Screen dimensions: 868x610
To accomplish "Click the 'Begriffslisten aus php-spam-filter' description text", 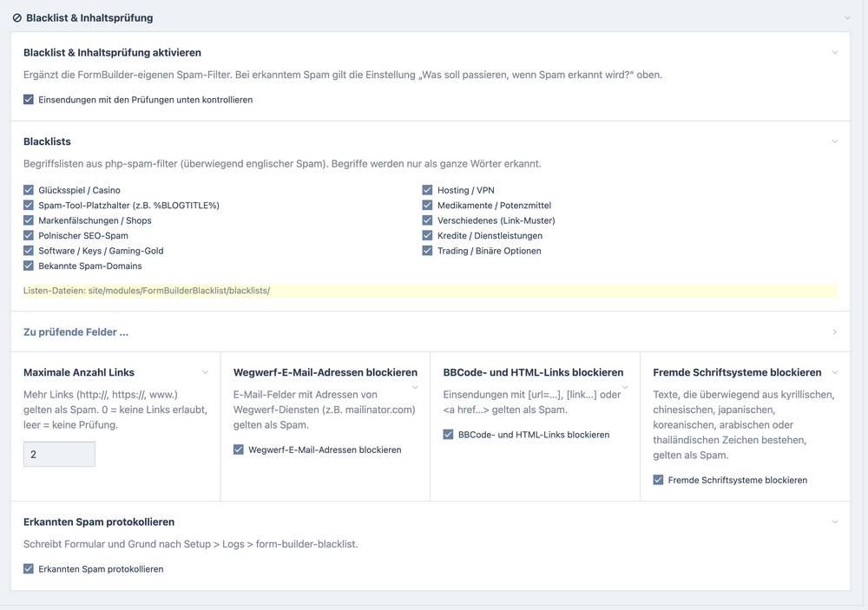I will pos(282,164).
